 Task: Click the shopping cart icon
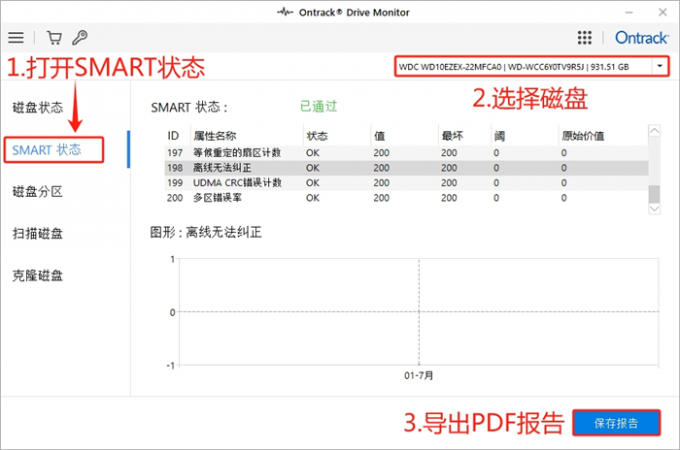coord(54,38)
